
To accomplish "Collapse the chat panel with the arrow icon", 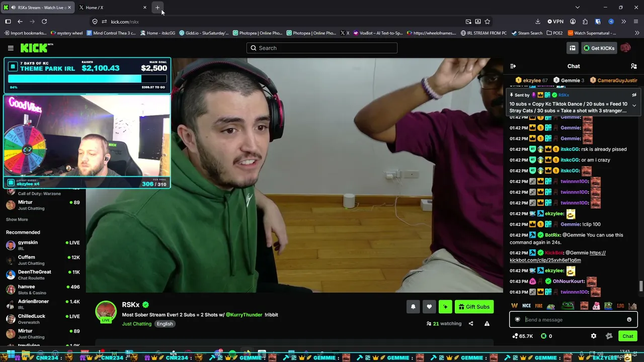I will pyautogui.click(x=513, y=66).
